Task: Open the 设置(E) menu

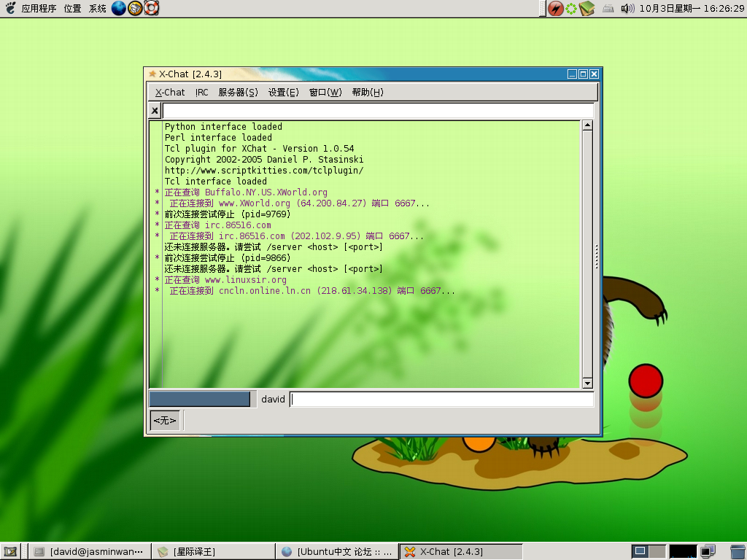Action: pyautogui.click(x=284, y=93)
